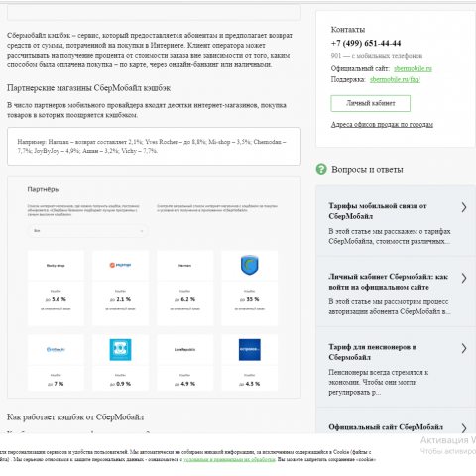Expand chevron next to Тариф для пенсионеров
This screenshot has width=476, height=476.
pos(464,348)
